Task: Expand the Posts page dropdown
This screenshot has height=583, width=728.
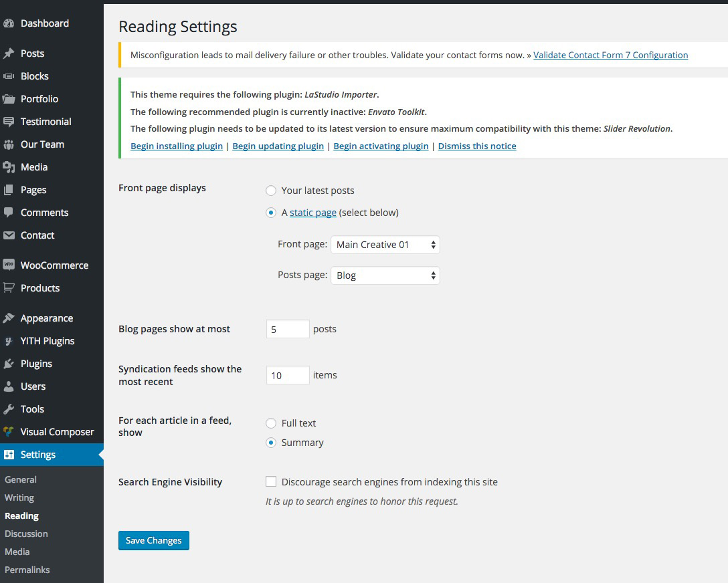Action: pyautogui.click(x=385, y=275)
